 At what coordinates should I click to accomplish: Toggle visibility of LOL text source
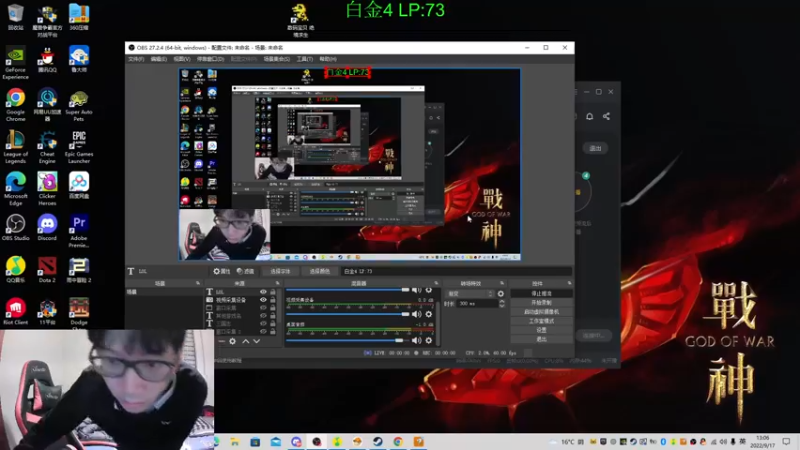(x=263, y=292)
